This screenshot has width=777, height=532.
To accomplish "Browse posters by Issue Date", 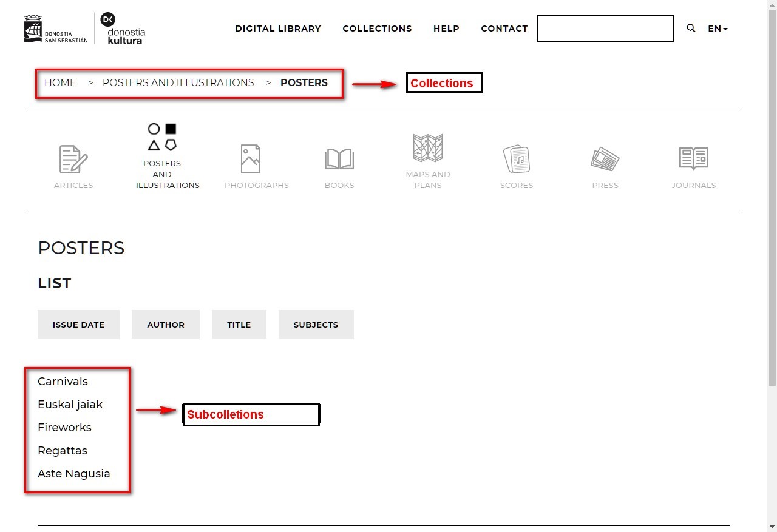I will [78, 325].
